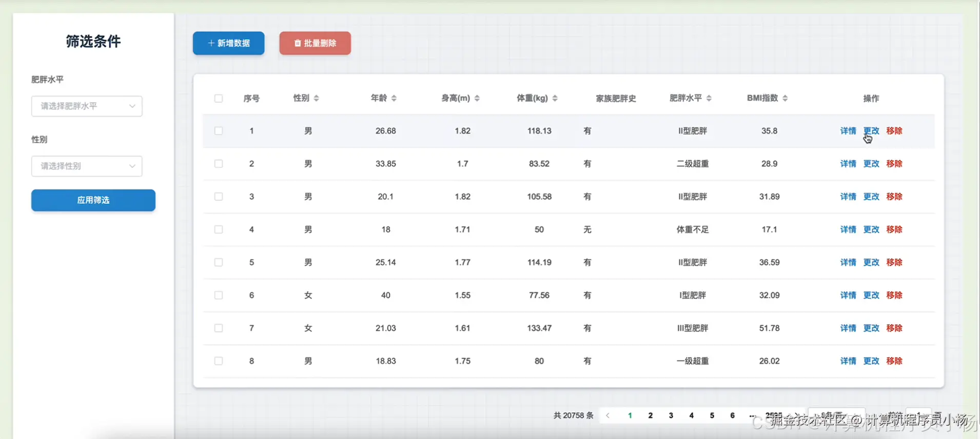This screenshot has height=439, width=980.
Task: Toggle the select-all checkbox in table header
Action: pos(219,98)
